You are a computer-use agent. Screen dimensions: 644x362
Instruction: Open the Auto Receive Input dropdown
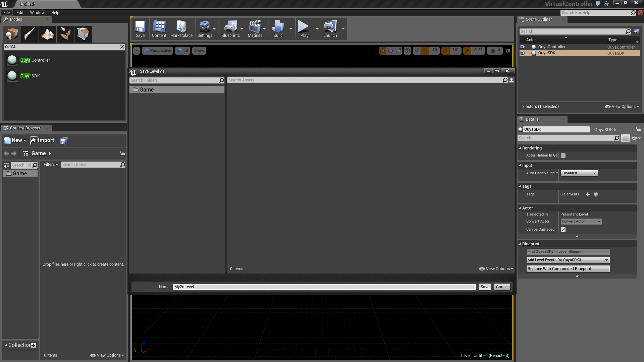pyautogui.click(x=579, y=173)
